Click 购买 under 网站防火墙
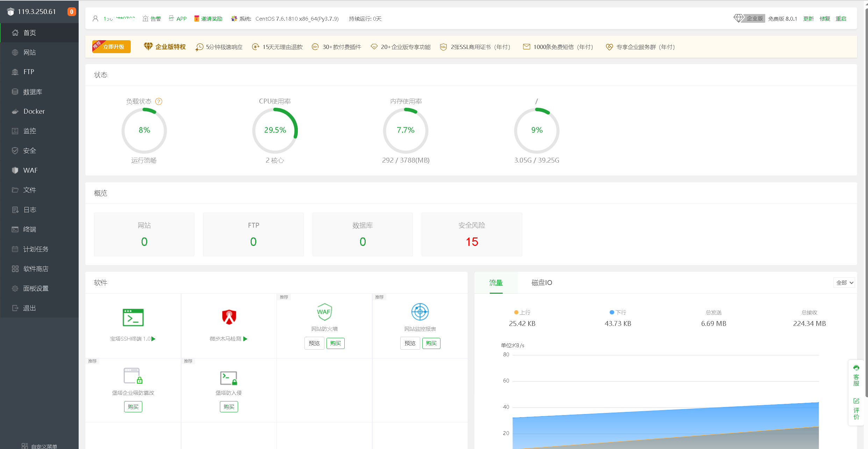The image size is (868, 449). [x=335, y=343]
